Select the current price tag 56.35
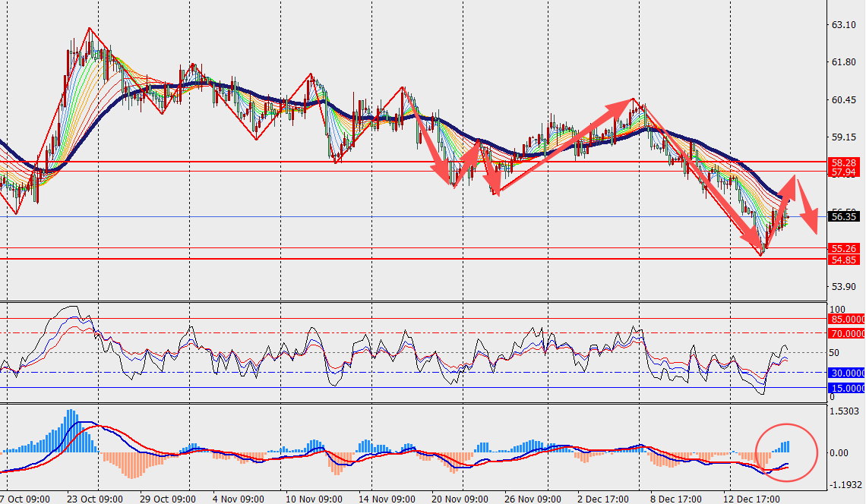 [845, 216]
